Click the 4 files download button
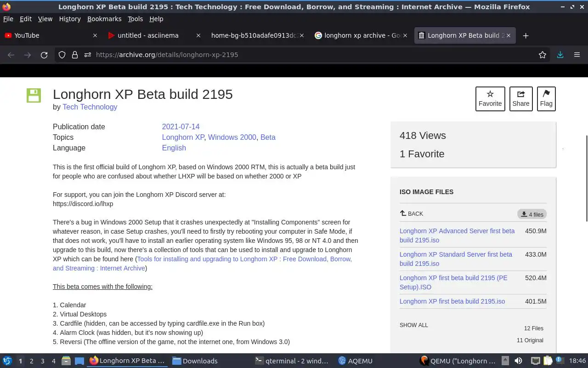This screenshot has width=588, height=368. click(532, 214)
